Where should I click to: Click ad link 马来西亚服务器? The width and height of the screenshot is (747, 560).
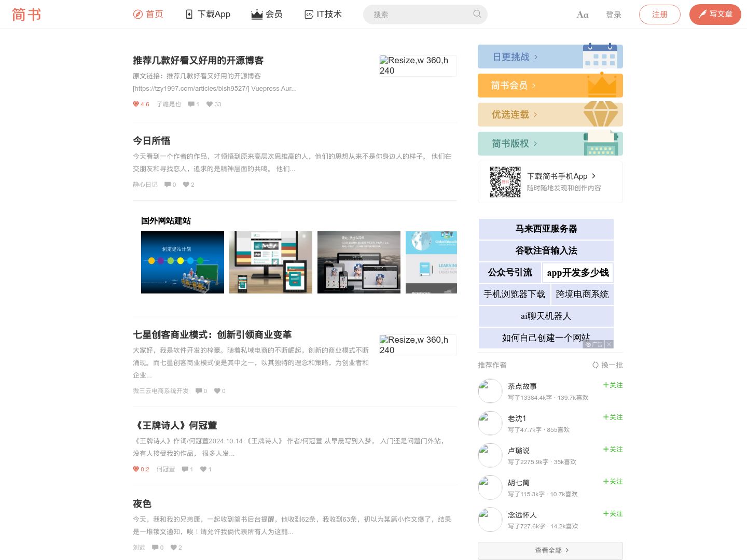click(546, 229)
